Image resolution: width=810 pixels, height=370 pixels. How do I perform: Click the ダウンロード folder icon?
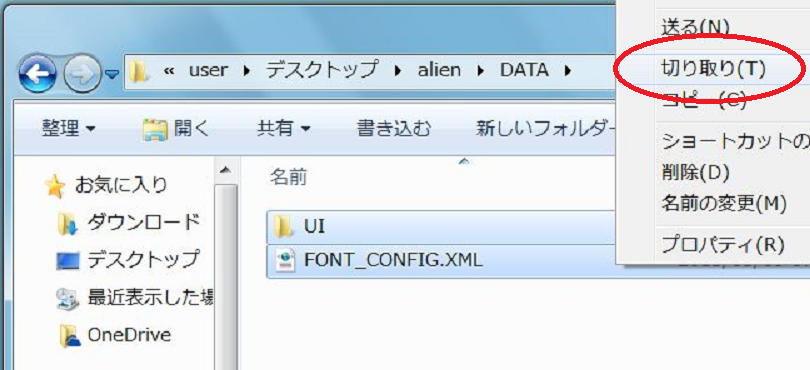(x=68, y=224)
